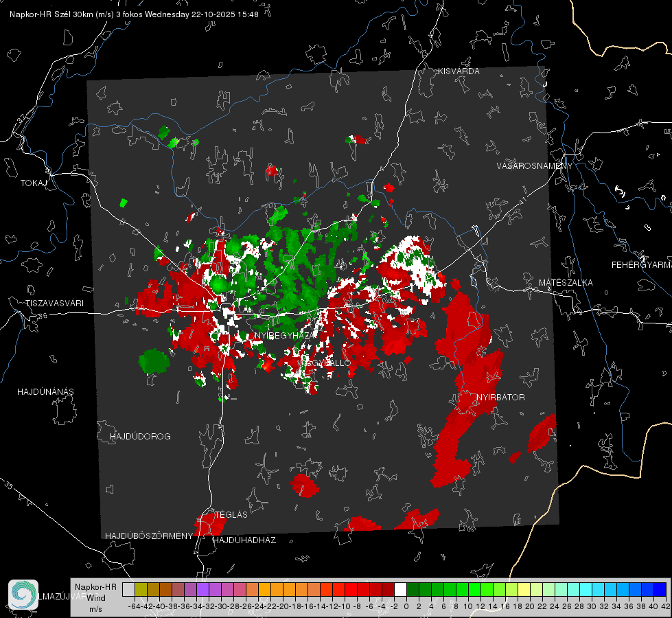Select the KISVÁRDA city label

[459, 71]
